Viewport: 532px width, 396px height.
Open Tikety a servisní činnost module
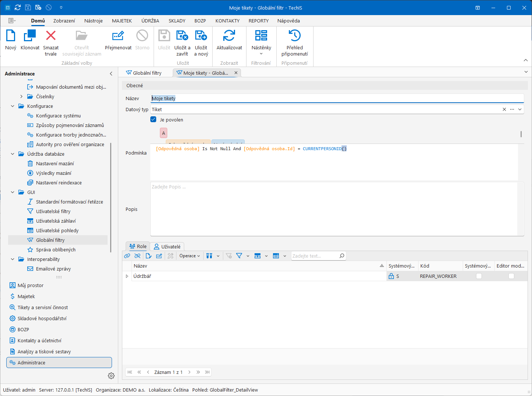click(x=43, y=307)
